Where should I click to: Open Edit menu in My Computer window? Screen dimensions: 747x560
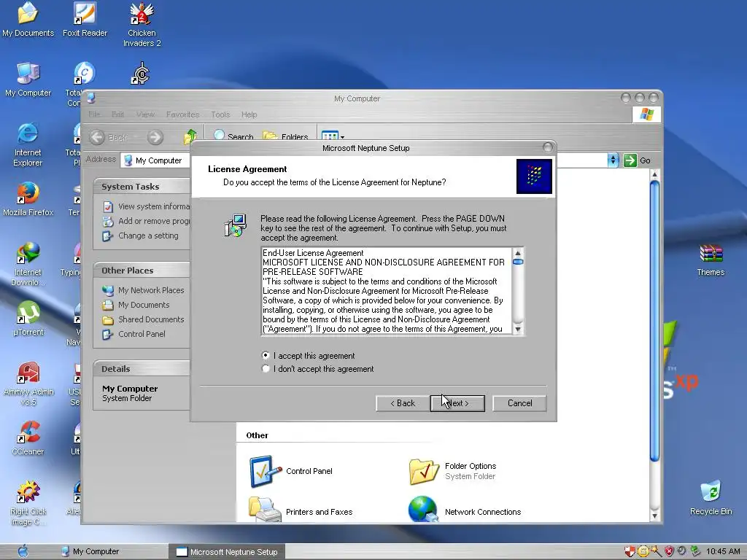(117, 114)
